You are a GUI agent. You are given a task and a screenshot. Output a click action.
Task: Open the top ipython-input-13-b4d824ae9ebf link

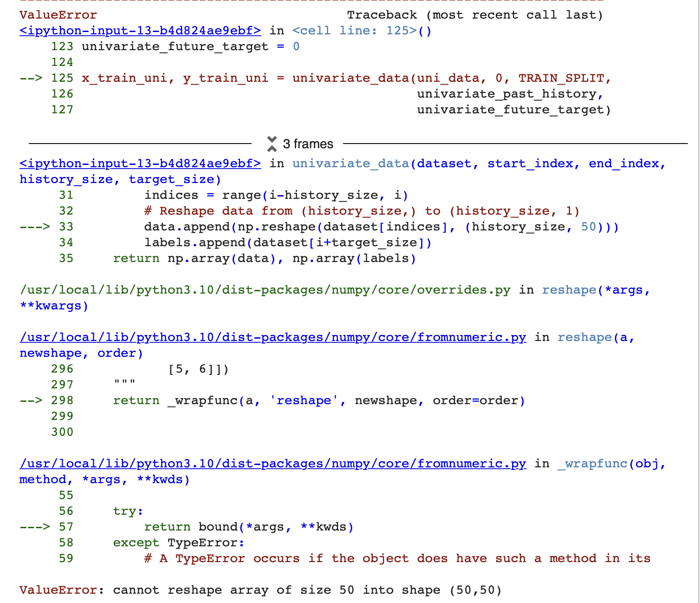[x=140, y=31]
